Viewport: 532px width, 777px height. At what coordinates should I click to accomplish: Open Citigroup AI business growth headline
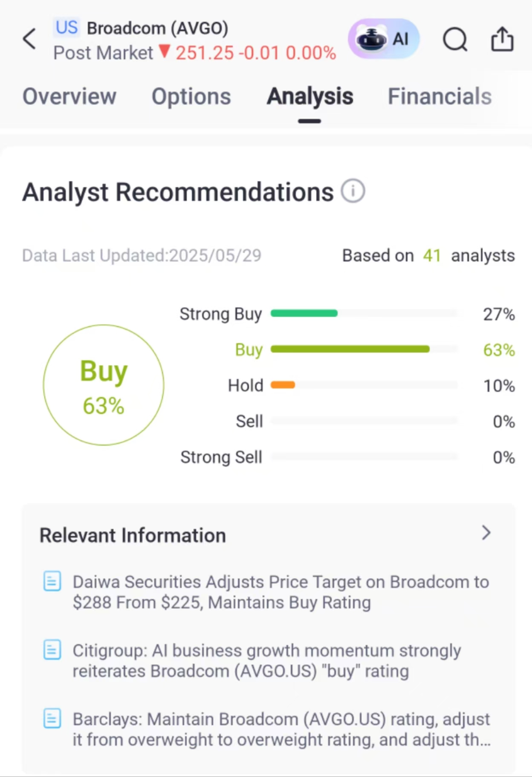[x=267, y=661]
